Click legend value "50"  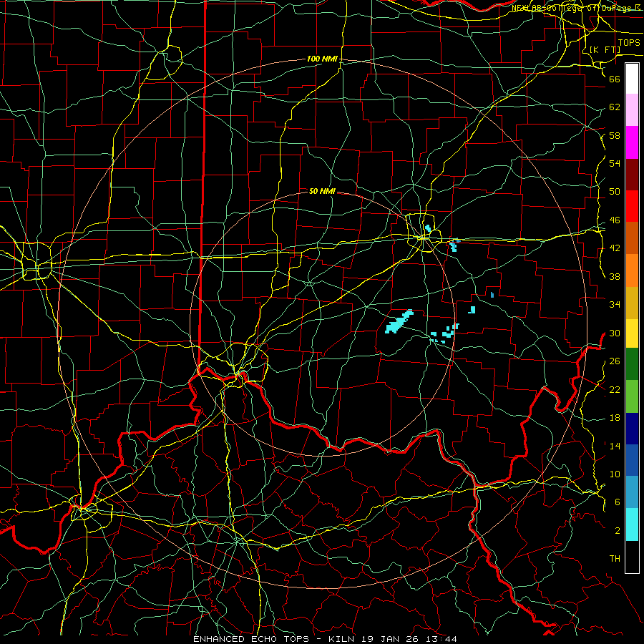[x=615, y=192]
